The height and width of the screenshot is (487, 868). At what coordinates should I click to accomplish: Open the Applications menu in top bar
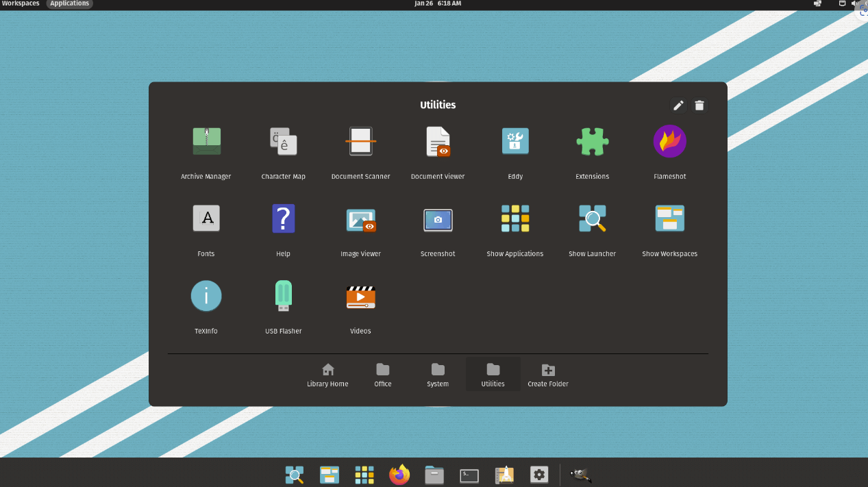(x=70, y=4)
